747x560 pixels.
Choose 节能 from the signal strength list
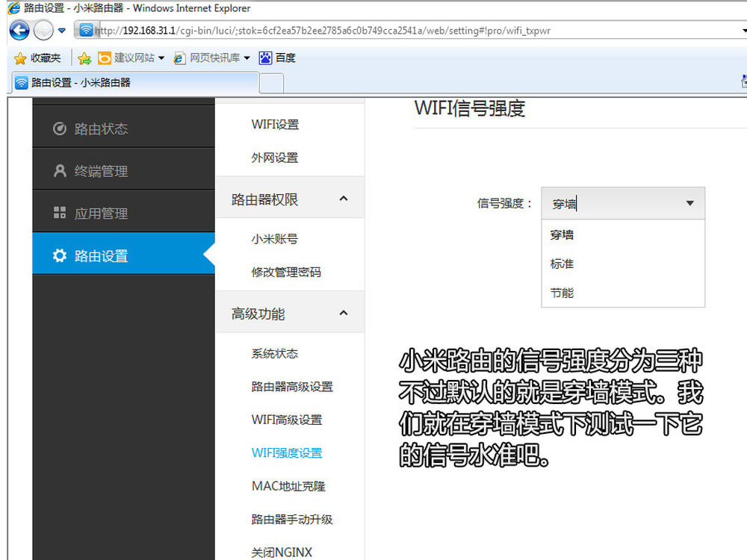click(623, 293)
